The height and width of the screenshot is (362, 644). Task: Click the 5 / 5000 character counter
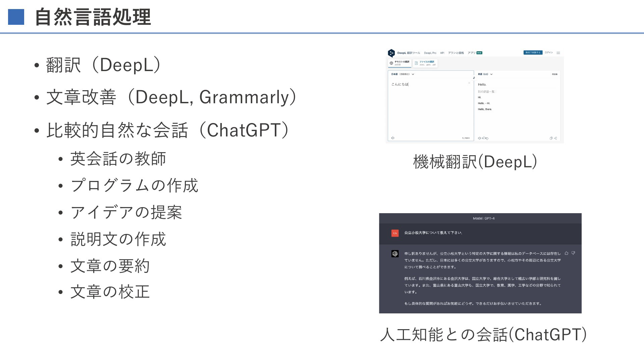click(x=466, y=138)
